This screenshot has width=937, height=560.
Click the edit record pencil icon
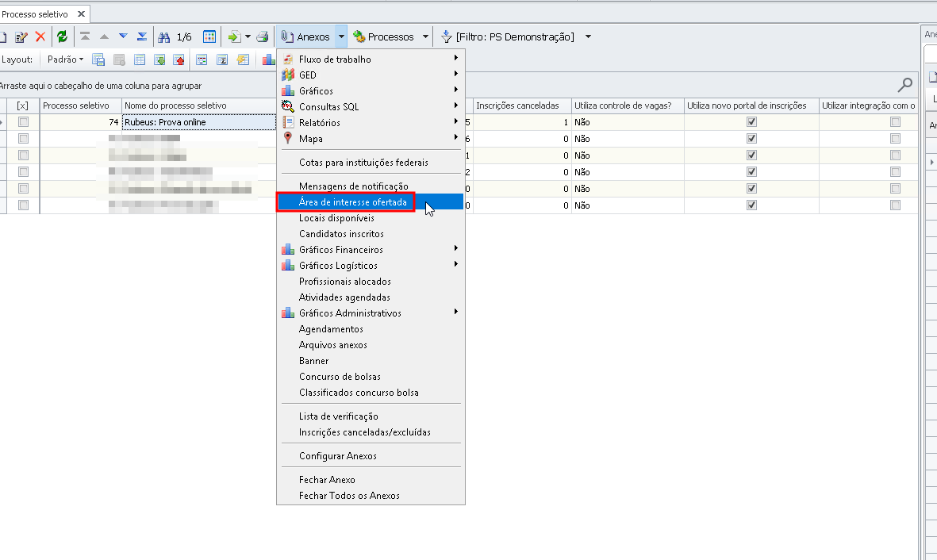coord(21,37)
